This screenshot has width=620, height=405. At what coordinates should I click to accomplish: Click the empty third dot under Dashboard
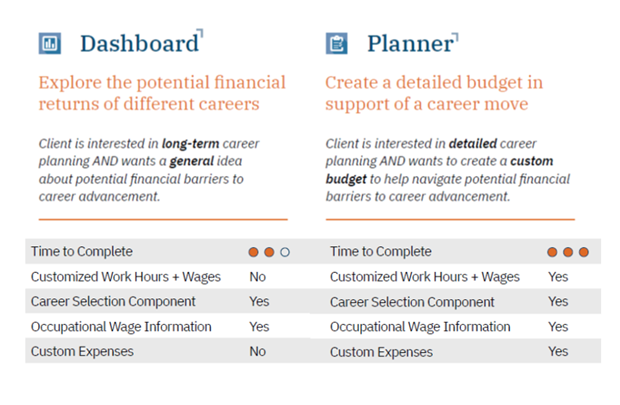[x=285, y=252]
